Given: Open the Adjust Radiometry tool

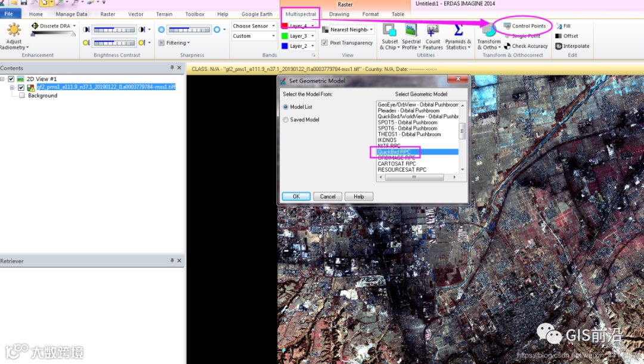Looking at the screenshot, I should [14, 36].
